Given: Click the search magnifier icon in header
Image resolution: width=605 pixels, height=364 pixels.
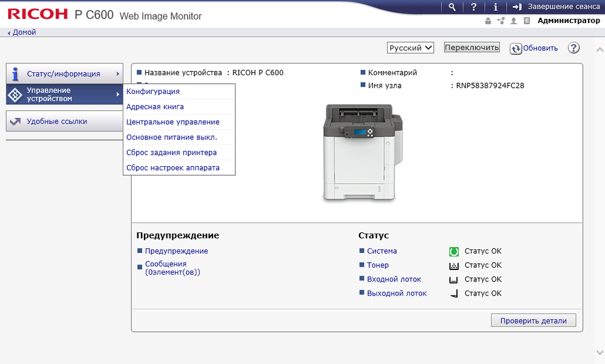Looking at the screenshot, I should (452, 7).
